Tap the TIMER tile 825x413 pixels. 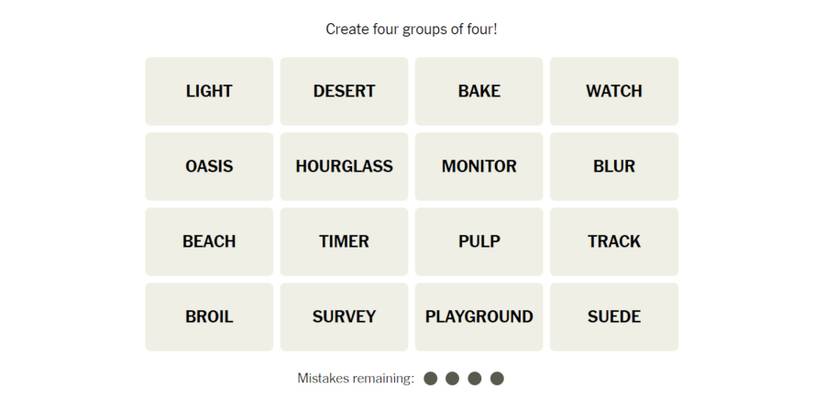pyautogui.click(x=344, y=241)
